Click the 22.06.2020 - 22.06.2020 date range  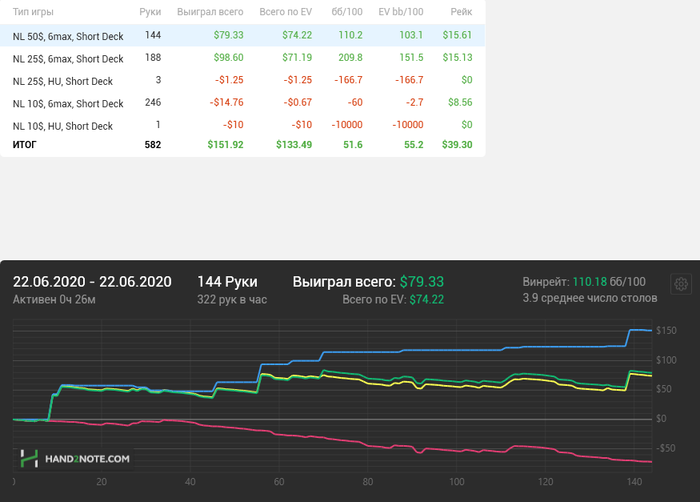(92, 282)
